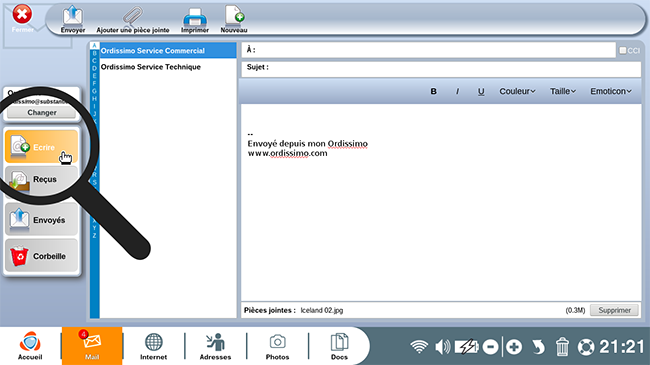The width and height of the screenshot is (650, 365).
Task: Open the Envoyés sent folder
Action: pyautogui.click(x=41, y=219)
